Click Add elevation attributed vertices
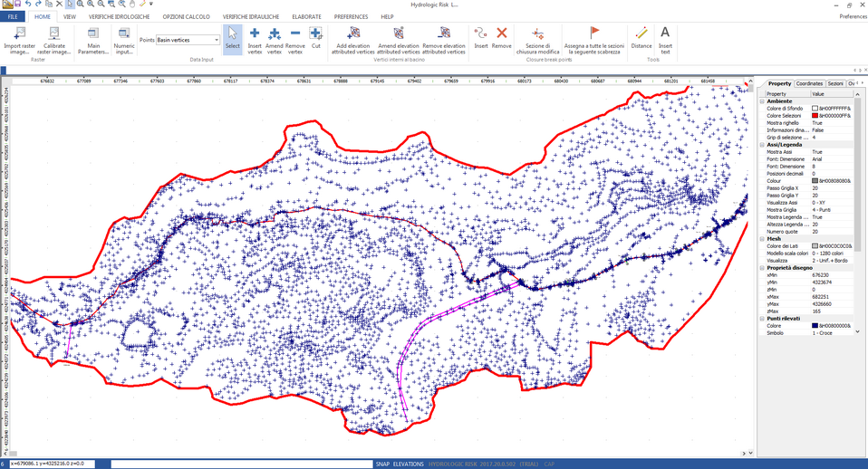 tap(353, 41)
